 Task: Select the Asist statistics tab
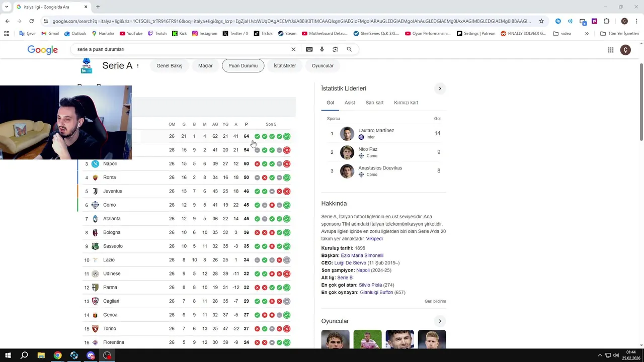(350, 103)
